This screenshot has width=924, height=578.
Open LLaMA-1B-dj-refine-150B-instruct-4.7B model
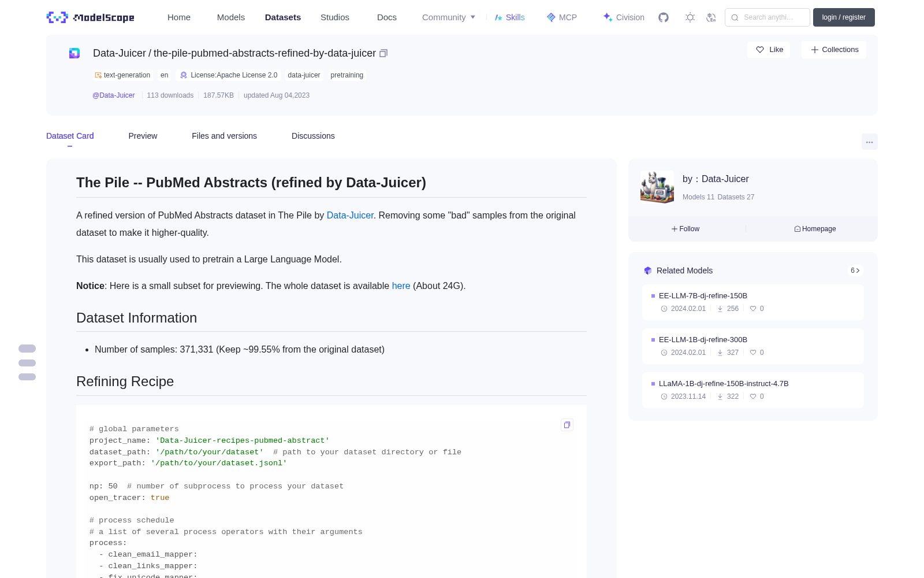724,383
